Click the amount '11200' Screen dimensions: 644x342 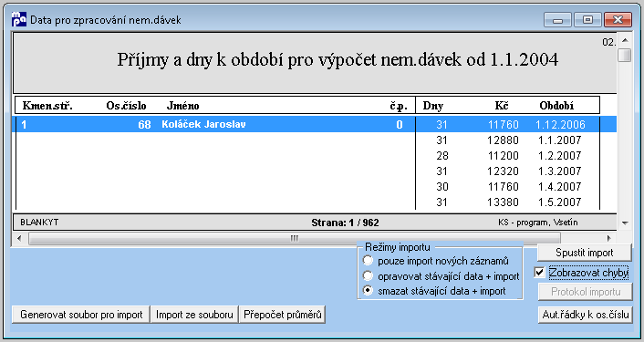tap(503, 156)
